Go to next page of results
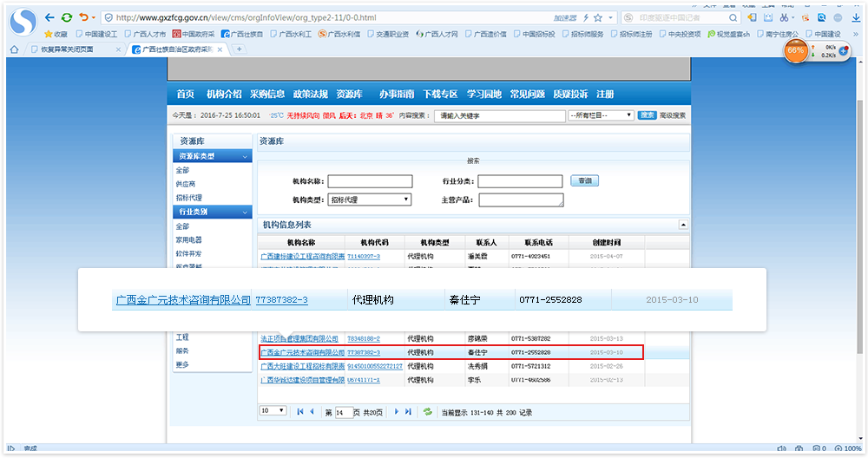 click(397, 411)
